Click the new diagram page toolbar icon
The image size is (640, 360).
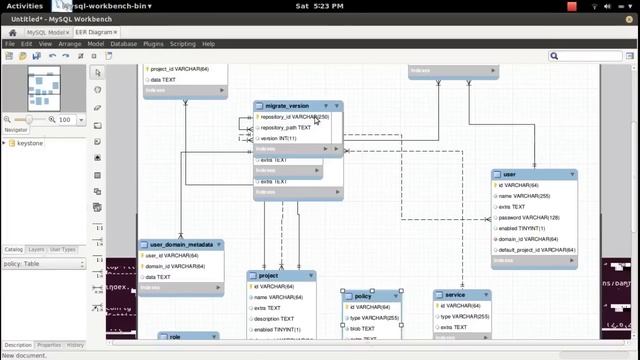coord(109,56)
